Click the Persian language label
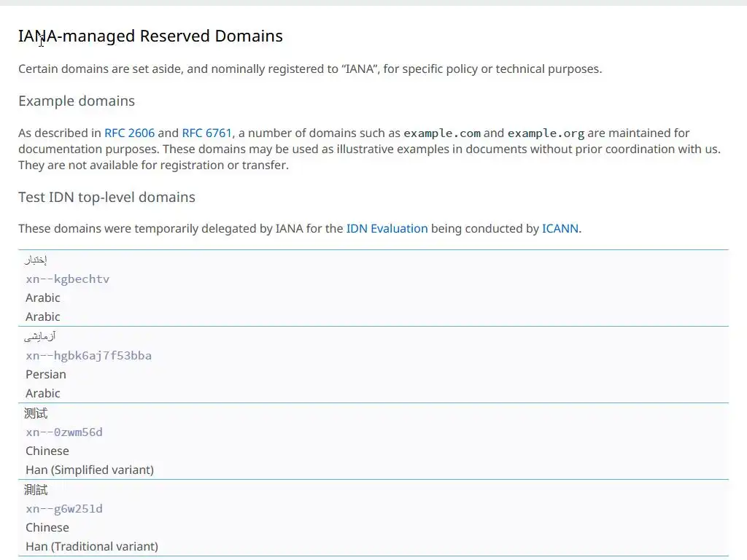The height and width of the screenshot is (560, 747). (46, 374)
